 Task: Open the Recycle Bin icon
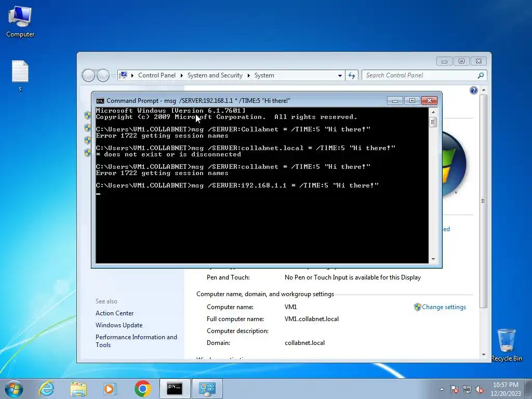506,345
